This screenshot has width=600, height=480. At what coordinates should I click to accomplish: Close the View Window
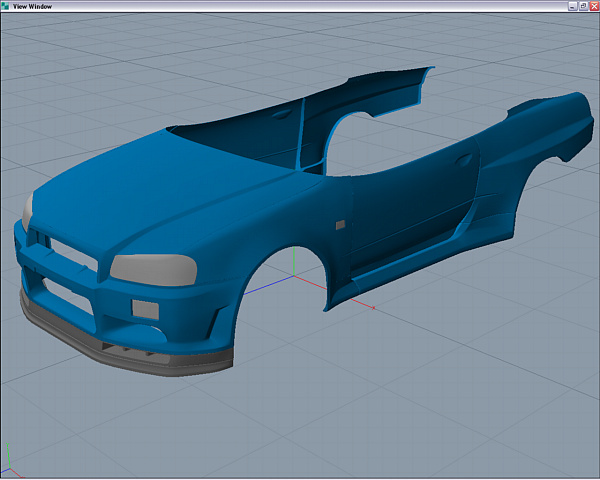[593, 6]
